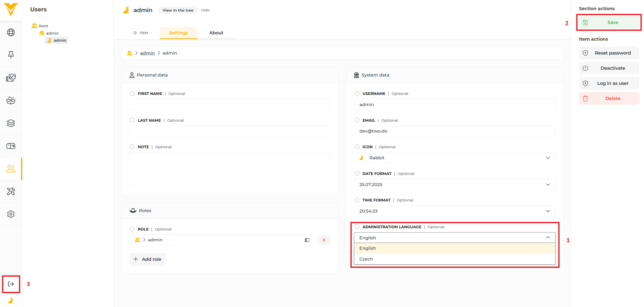Expand the Rabbit icon dropdown
The image size is (644, 307).
point(454,158)
